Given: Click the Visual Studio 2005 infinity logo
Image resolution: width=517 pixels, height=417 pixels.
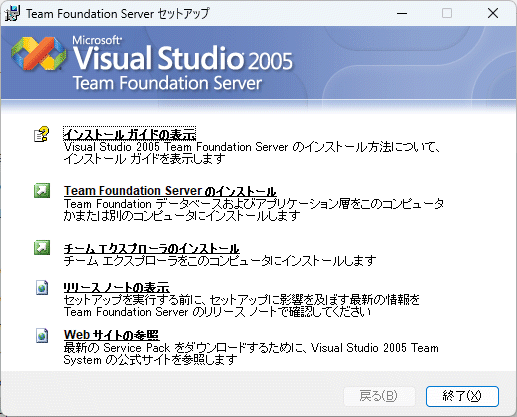Looking at the screenshot, I should pos(38,53).
